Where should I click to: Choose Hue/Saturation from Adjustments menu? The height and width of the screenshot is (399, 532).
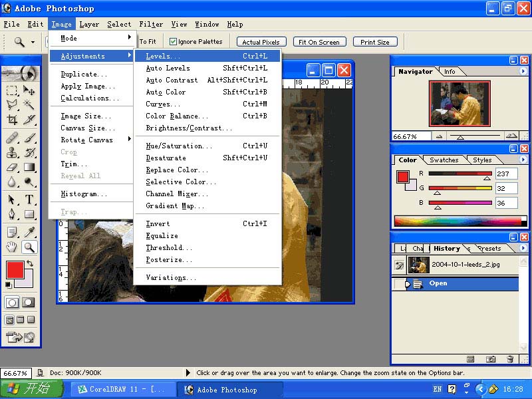coord(179,146)
